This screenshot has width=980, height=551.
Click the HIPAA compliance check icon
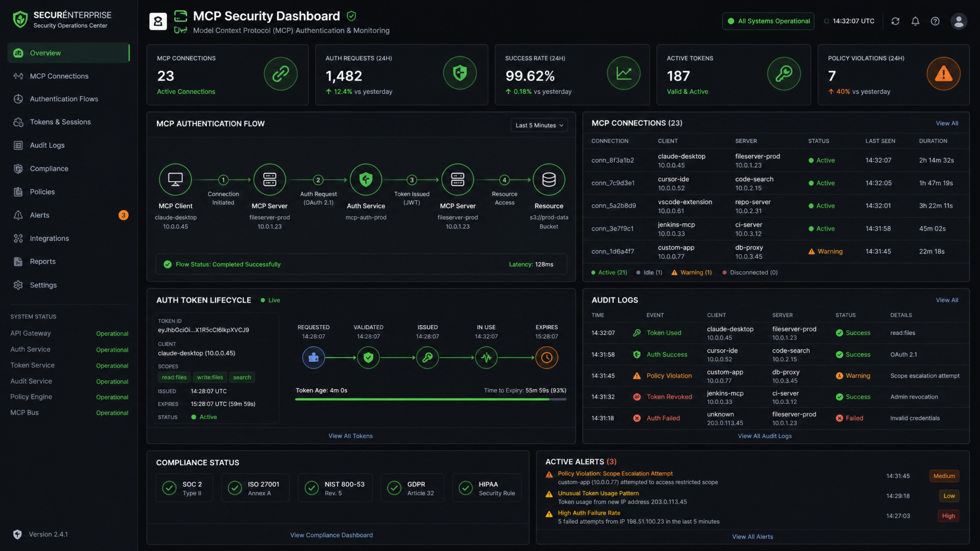pyautogui.click(x=466, y=488)
